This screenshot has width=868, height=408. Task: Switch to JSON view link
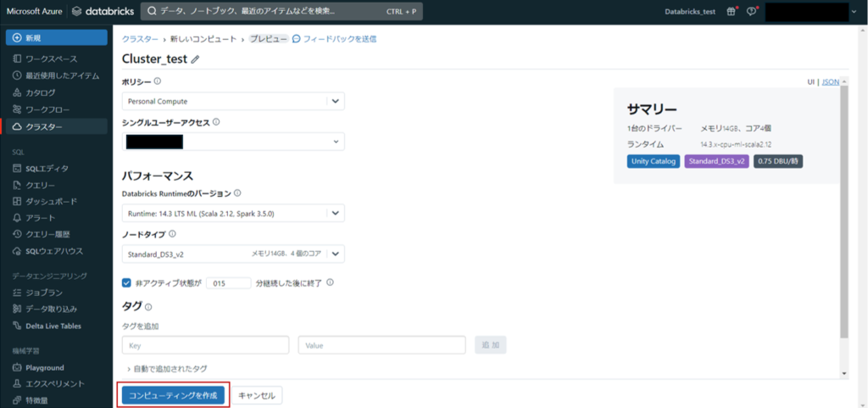[831, 82]
